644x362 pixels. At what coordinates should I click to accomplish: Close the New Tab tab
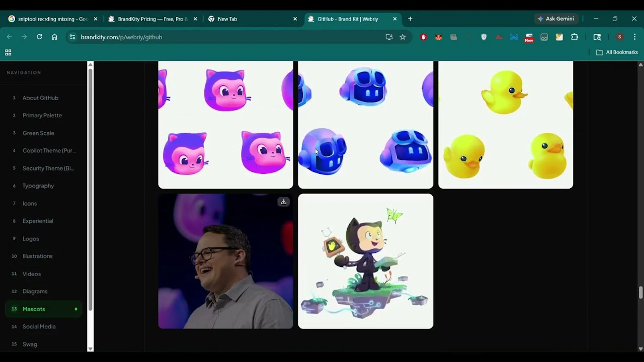[295, 19]
